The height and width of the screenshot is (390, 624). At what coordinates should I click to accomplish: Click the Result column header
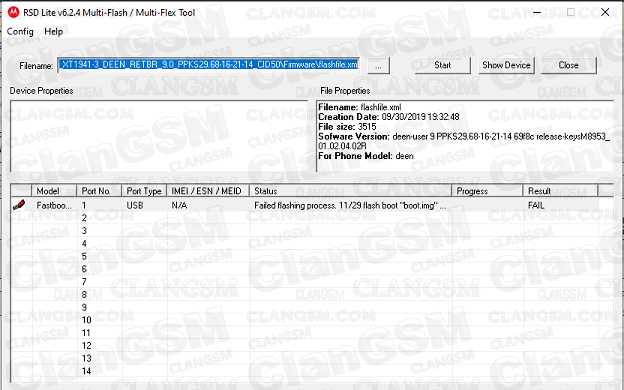pos(560,191)
